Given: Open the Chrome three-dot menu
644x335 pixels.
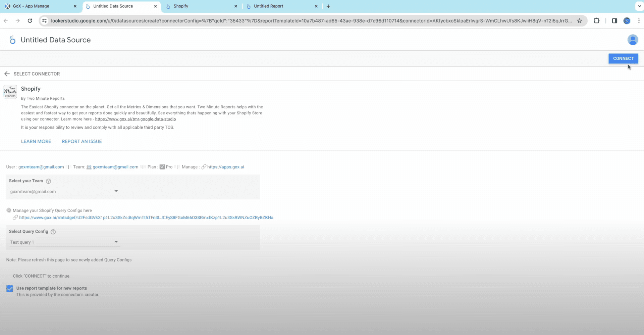Looking at the screenshot, I should pyautogui.click(x=639, y=21).
